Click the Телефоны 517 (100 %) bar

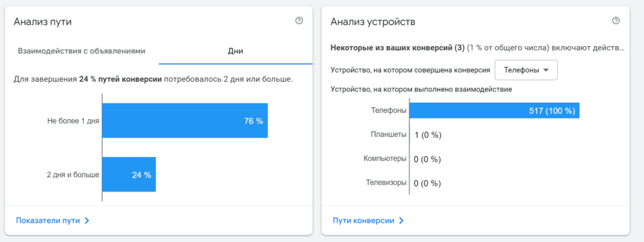click(x=494, y=110)
